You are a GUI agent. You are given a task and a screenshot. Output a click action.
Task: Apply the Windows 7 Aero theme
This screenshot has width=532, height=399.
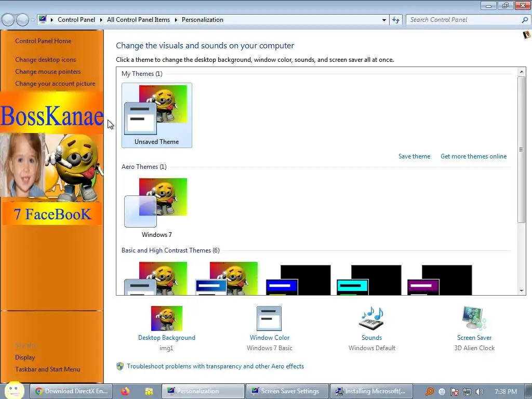156,207
